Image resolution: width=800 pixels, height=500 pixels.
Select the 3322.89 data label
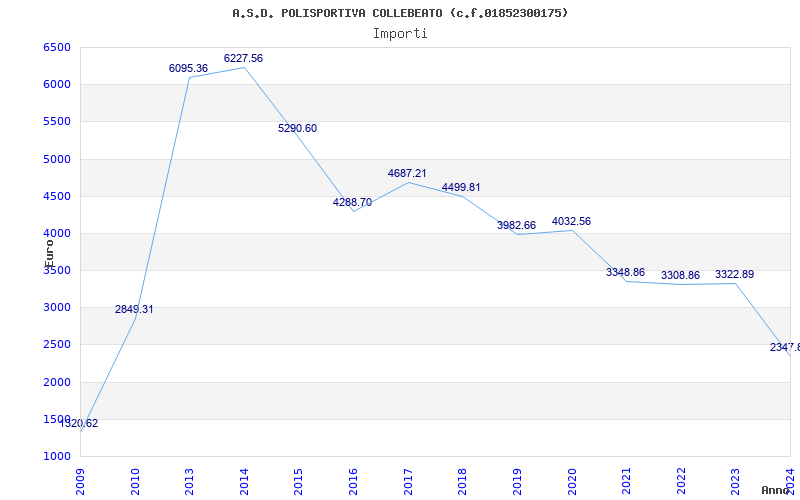click(734, 275)
